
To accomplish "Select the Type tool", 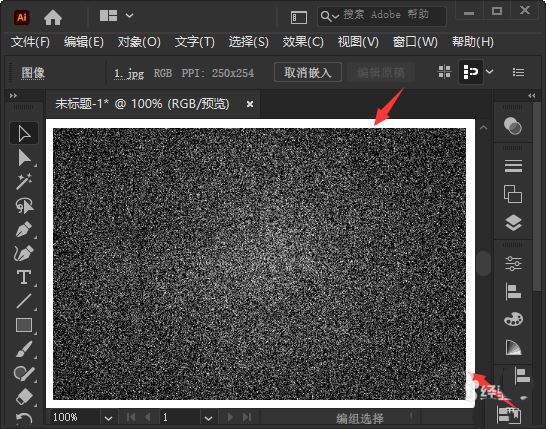I will pyautogui.click(x=24, y=277).
